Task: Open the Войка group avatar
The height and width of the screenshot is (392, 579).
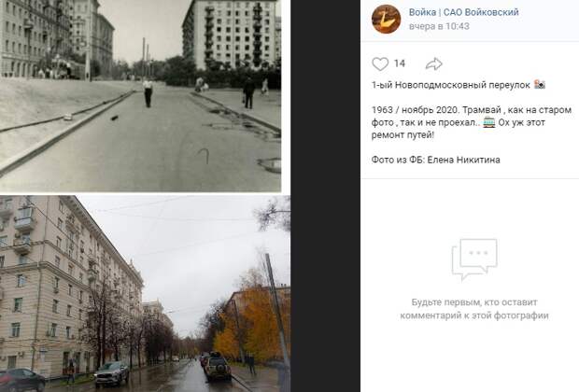Action: pyautogui.click(x=386, y=20)
